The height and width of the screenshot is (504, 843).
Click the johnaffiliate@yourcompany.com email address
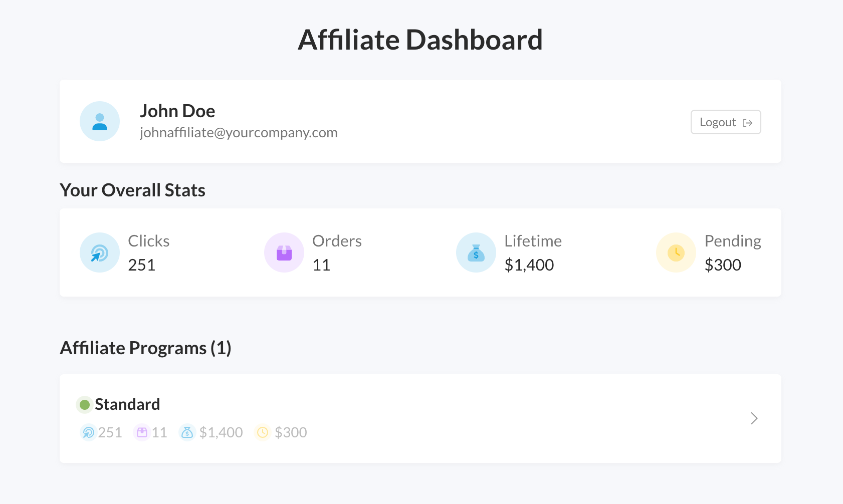click(239, 133)
